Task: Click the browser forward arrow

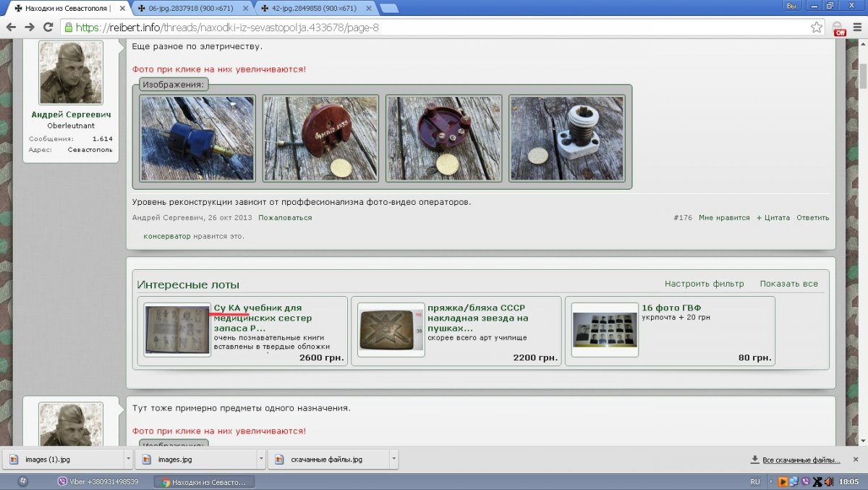Action: click(x=30, y=27)
